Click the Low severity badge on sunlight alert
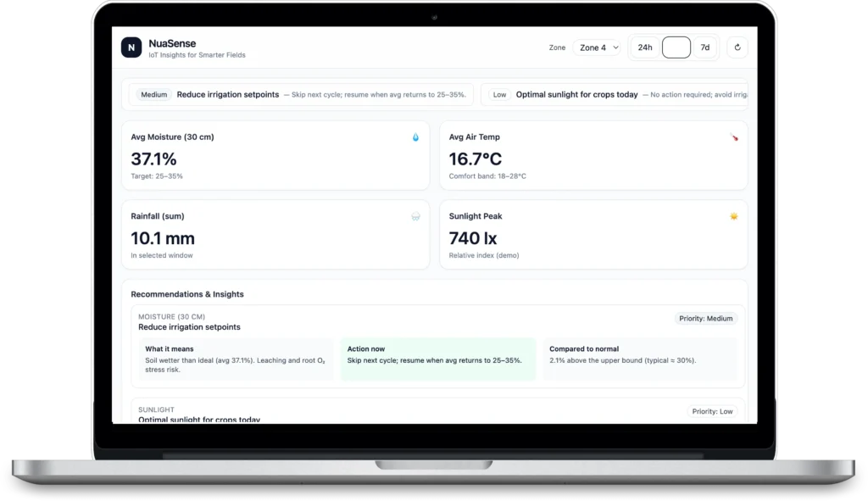 click(498, 94)
